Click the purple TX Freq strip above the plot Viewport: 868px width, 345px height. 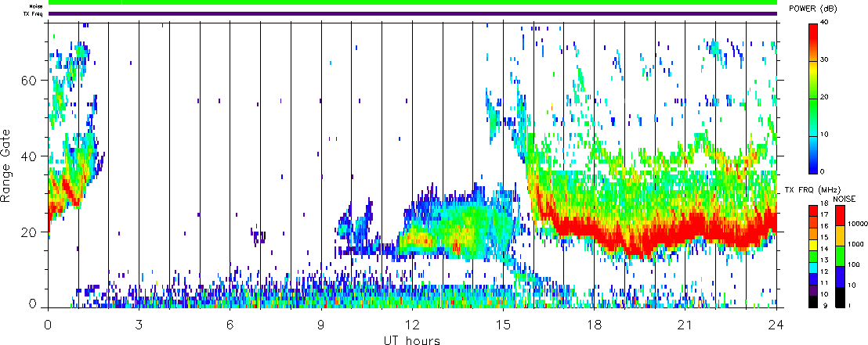pyautogui.click(x=413, y=13)
